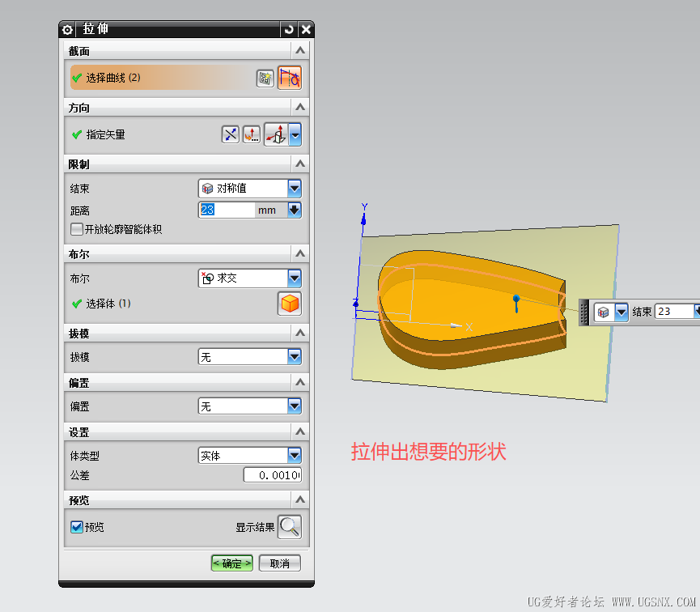Image resolution: width=700 pixels, height=612 pixels.
Task: Click the blue extrude handle in viewport
Action: [x=516, y=304]
